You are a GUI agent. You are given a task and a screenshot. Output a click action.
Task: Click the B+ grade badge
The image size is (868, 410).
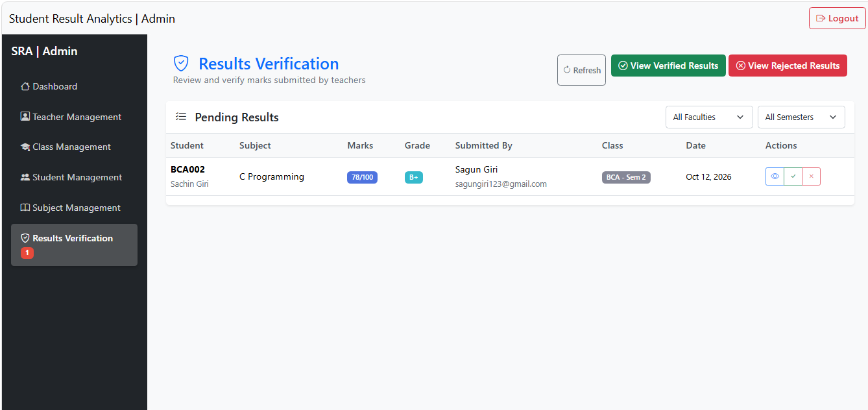414,177
